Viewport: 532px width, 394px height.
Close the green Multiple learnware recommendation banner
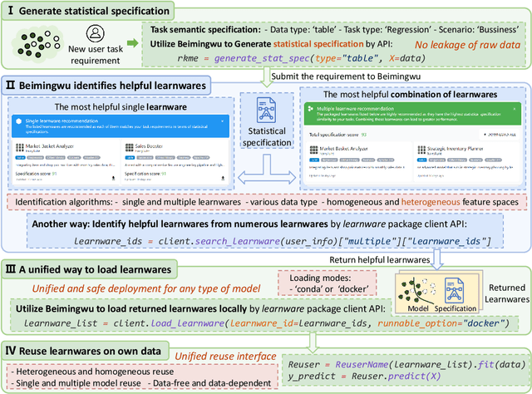click(x=515, y=109)
